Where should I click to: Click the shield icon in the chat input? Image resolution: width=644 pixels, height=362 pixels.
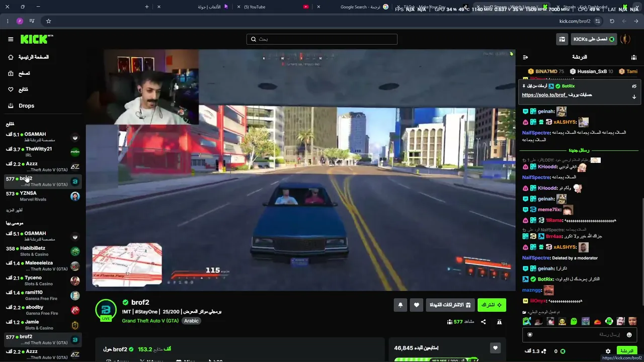coord(530,335)
